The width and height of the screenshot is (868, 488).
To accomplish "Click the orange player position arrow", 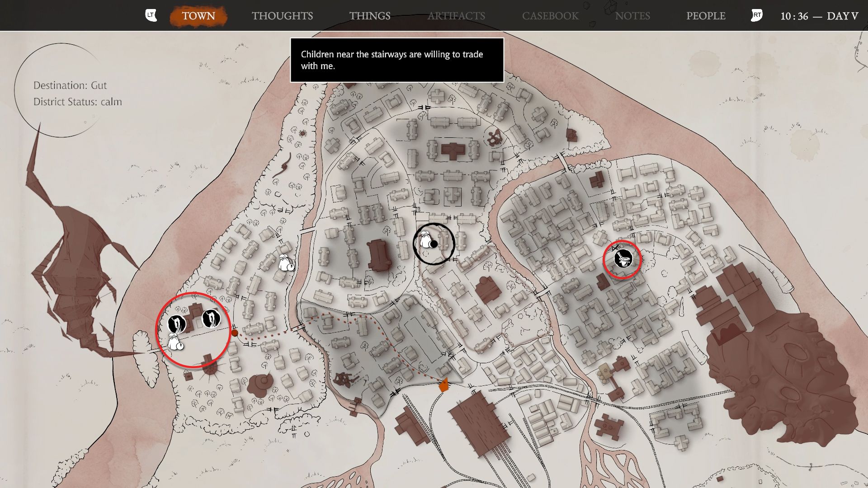I will (x=444, y=385).
